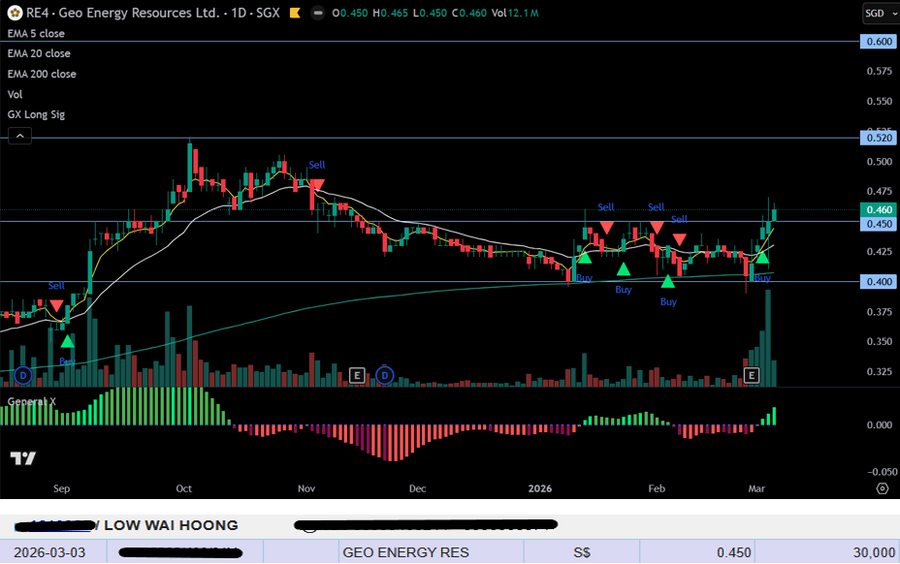Viewport: 900px width, 564px height.
Task: Open the SGD currency dropdown
Action: coord(878,13)
